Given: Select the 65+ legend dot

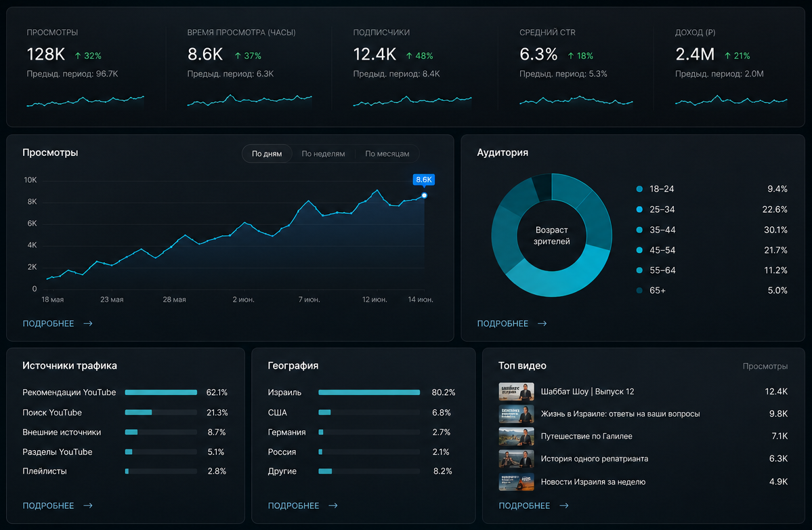Looking at the screenshot, I should pyautogui.click(x=639, y=291).
